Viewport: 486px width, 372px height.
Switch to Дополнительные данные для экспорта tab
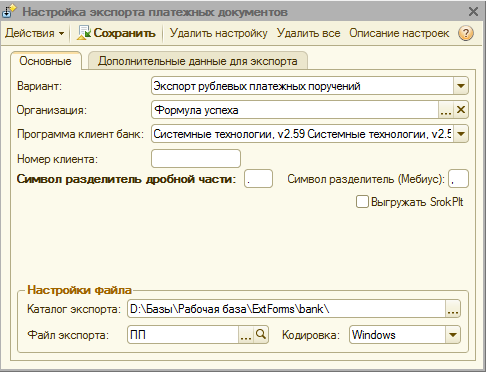pos(198,61)
